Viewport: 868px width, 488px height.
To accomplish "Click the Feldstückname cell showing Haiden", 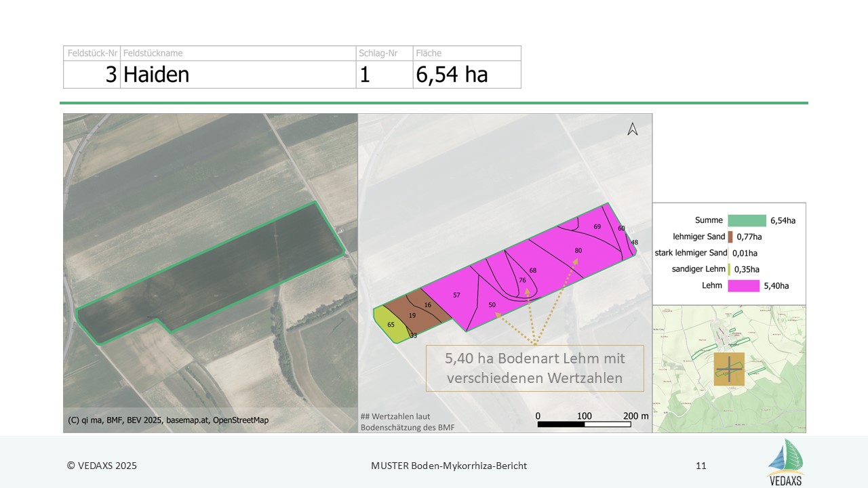I will pyautogui.click(x=237, y=74).
